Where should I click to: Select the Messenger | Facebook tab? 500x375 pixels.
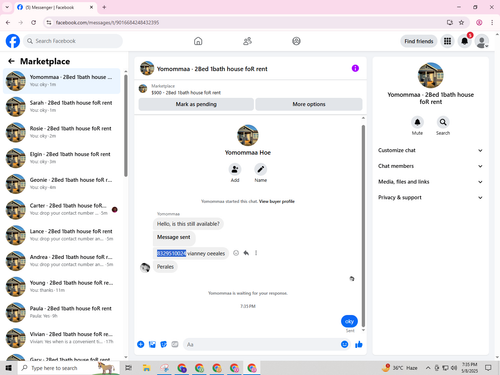coord(55,7)
